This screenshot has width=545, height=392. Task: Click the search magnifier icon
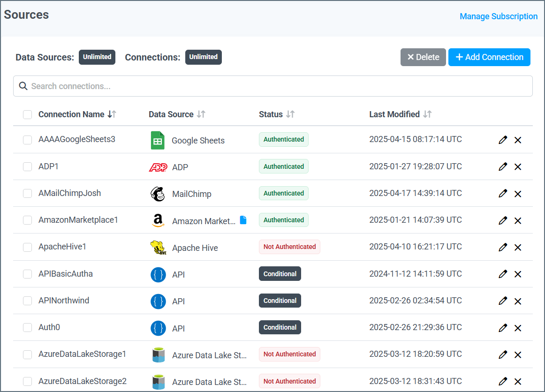coord(23,86)
